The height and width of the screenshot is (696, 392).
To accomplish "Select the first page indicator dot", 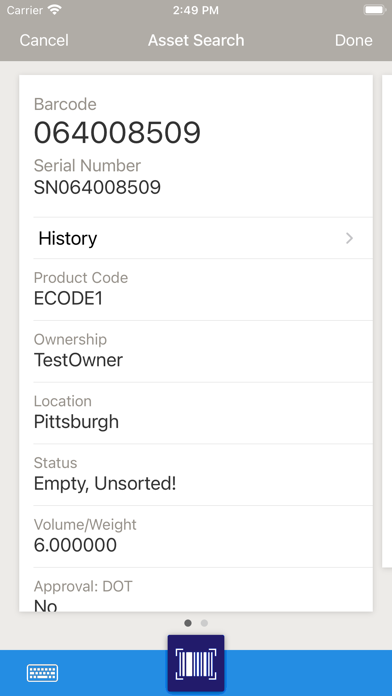I will coord(188,623).
